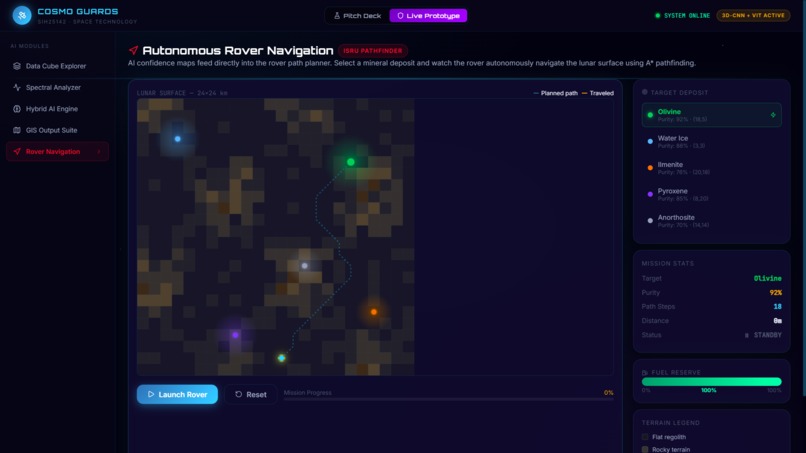Image resolution: width=806 pixels, height=453 pixels.
Task: Click the Mission Progress bar
Action: 448,400
